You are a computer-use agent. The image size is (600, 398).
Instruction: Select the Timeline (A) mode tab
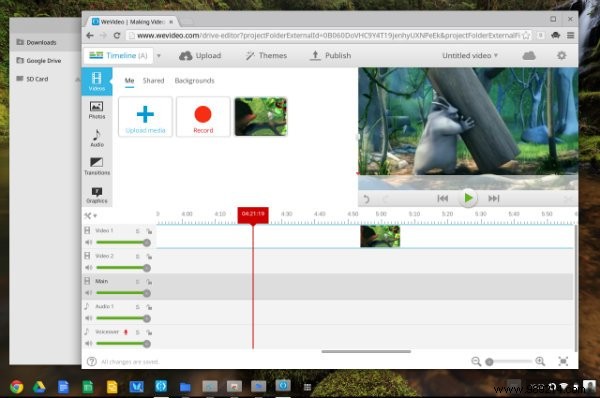pos(118,55)
